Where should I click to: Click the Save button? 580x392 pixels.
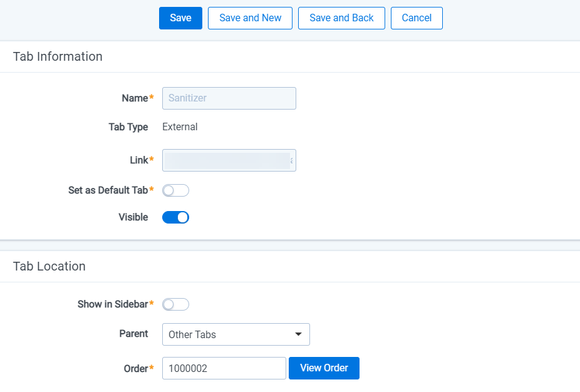pos(180,18)
